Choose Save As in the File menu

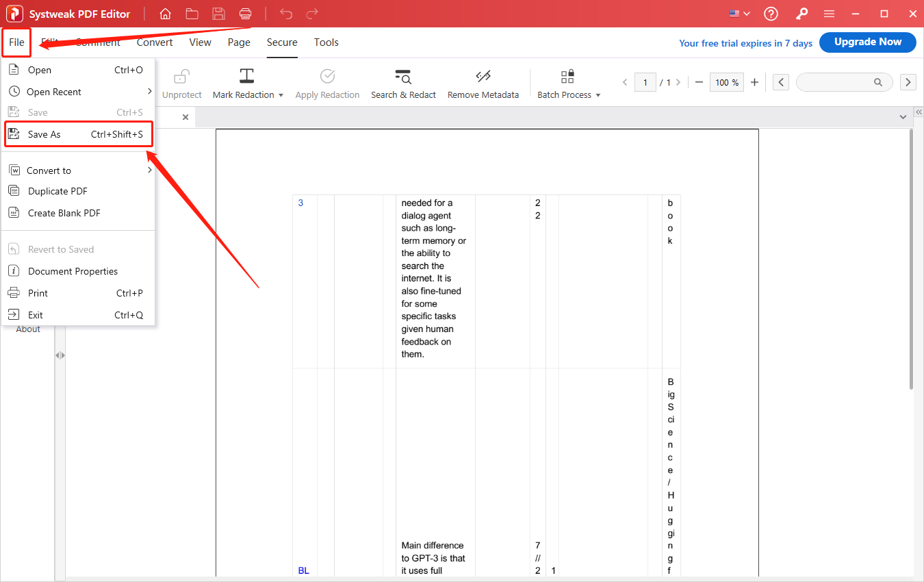[x=79, y=134]
